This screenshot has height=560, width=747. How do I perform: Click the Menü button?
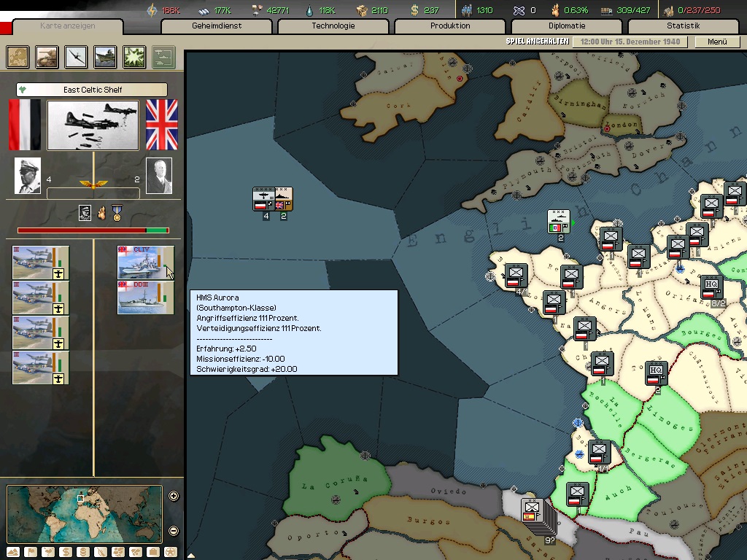717,42
